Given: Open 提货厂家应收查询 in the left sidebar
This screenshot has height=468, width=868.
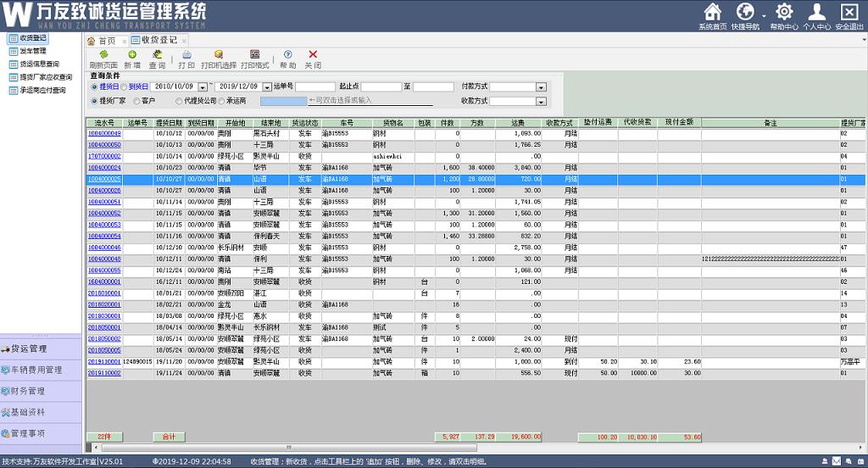Looking at the screenshot, I should (x=41, y=77).
